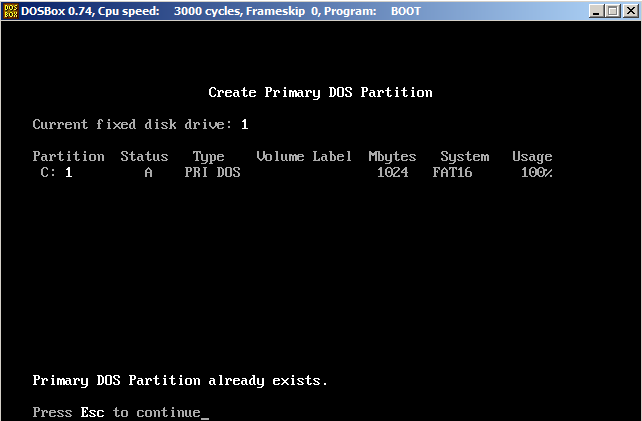Click the 'Volume Label' column header

304,156
